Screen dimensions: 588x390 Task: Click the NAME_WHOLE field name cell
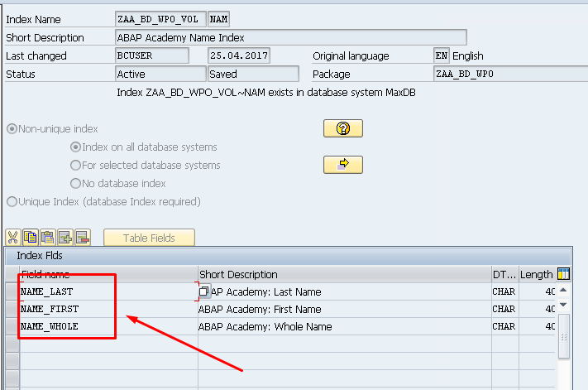pyautogui.click(x=108, y=326)
